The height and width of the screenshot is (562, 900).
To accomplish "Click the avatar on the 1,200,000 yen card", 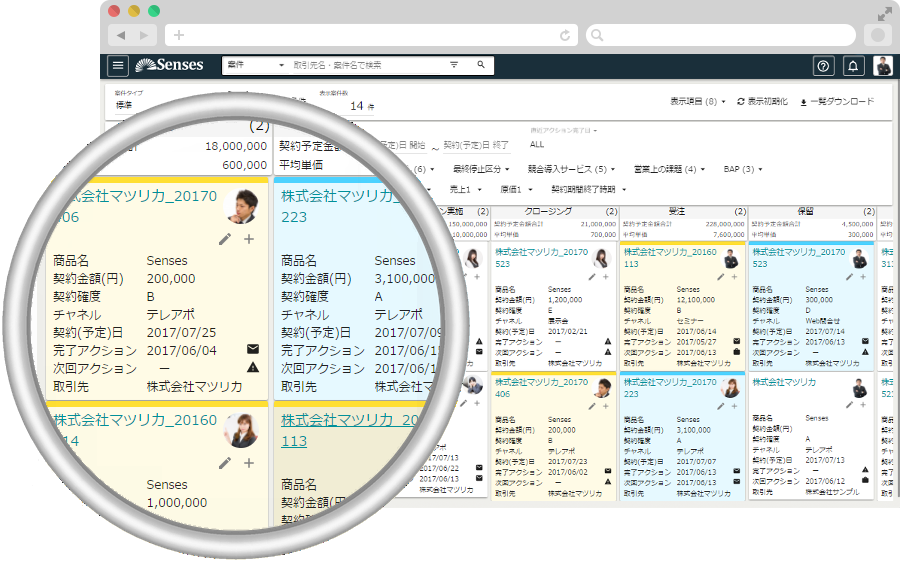I will coord(602,259).
